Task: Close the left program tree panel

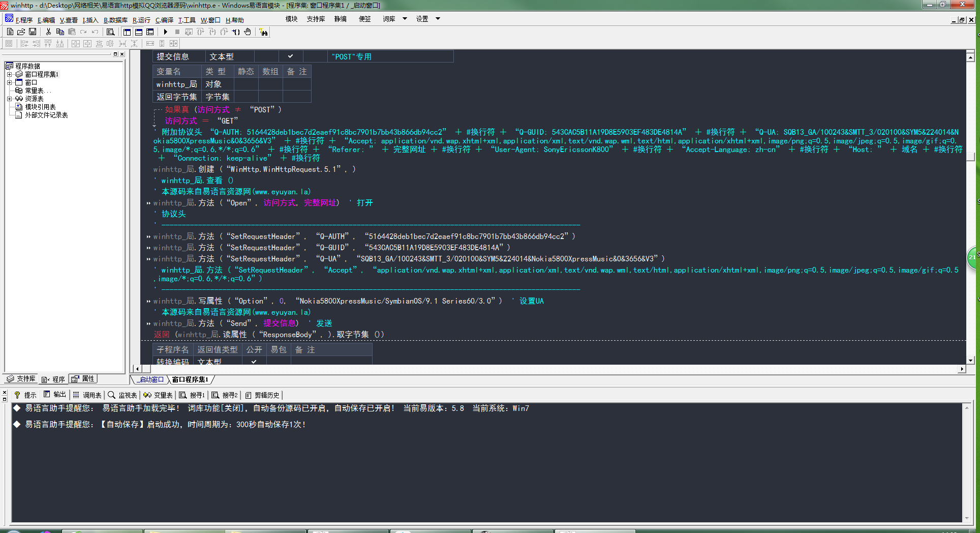Action: click(x=122, y=54)
